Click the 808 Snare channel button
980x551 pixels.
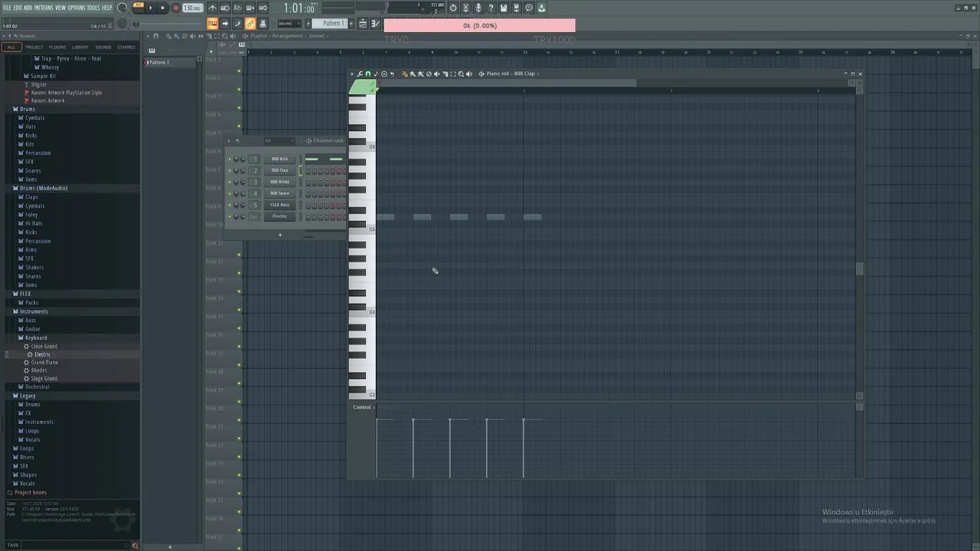point(279,194)
